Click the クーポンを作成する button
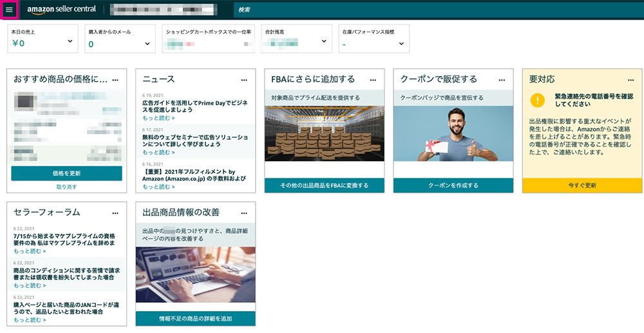 [453, 186]
